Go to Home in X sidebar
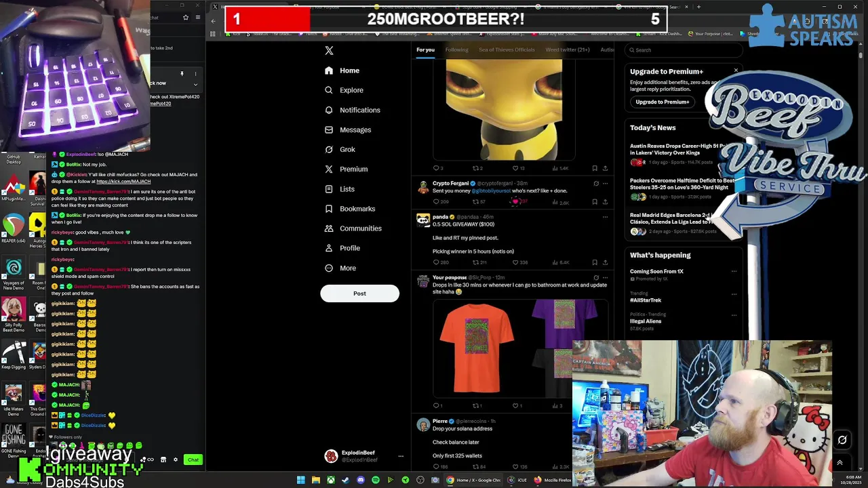The image size is (868, 488). pos(342,70)
